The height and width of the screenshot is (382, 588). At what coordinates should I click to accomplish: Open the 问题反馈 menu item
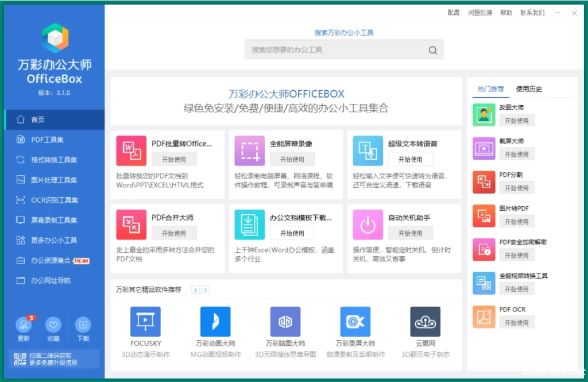[480, 13]
